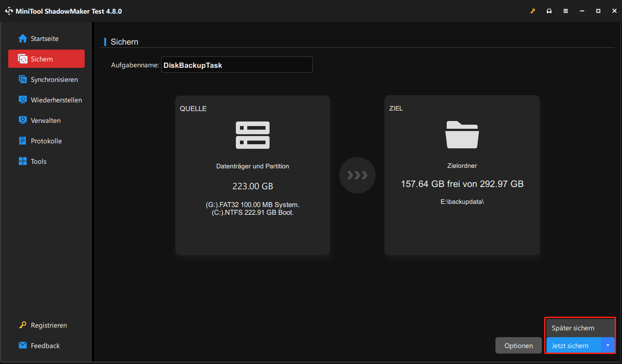Click the Synchronisieren sidebar icon

point(23,80)
